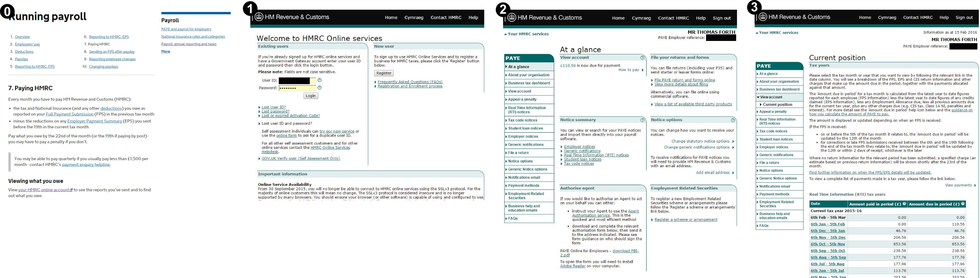Open 'Student loan notices' link in Notice summary

coord(583,160)
